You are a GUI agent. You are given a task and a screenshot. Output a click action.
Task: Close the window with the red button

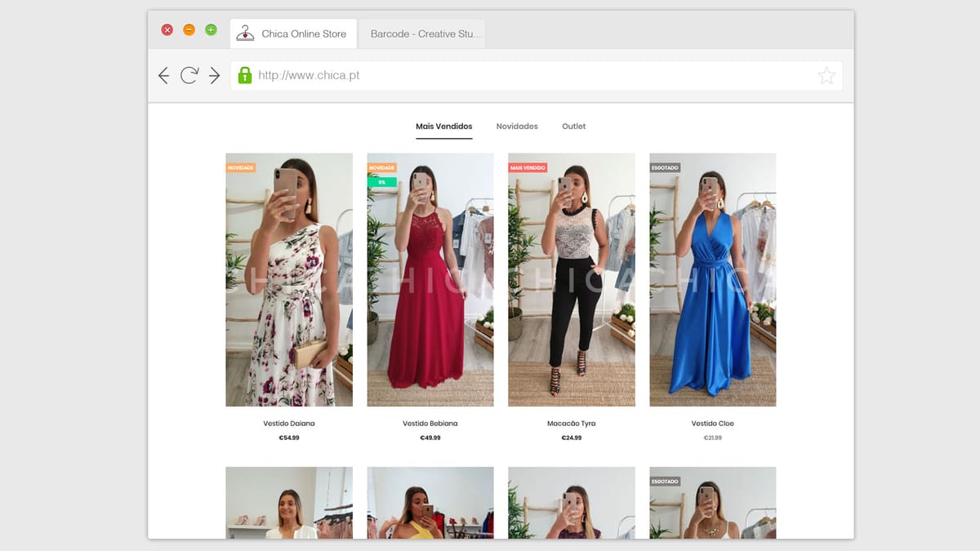tap(167, 30)
